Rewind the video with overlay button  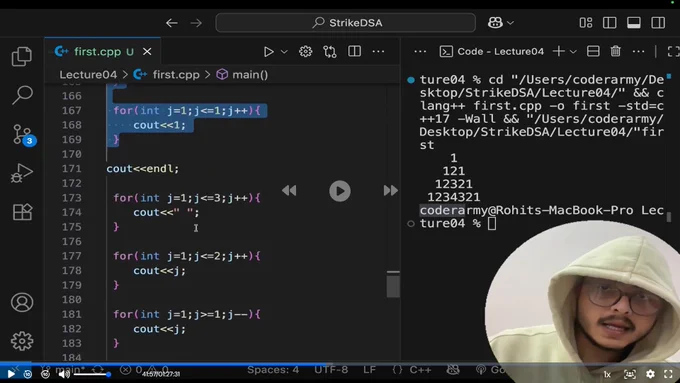click(289, 190)
